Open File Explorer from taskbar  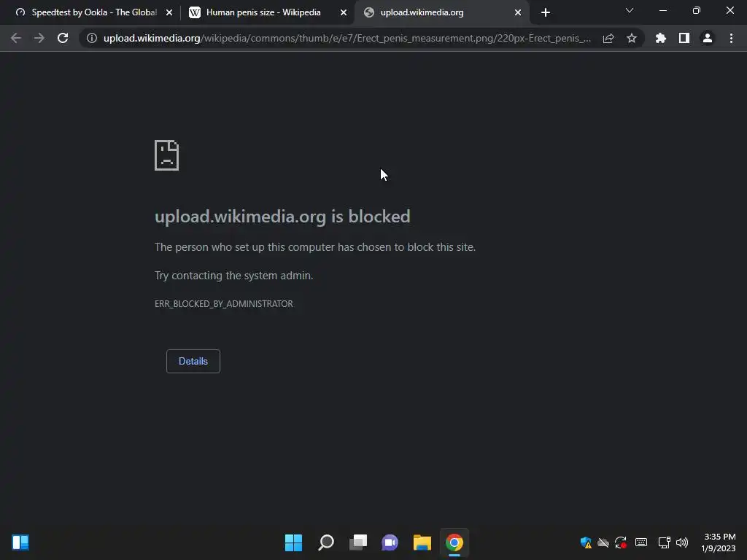tap(422, 542)
